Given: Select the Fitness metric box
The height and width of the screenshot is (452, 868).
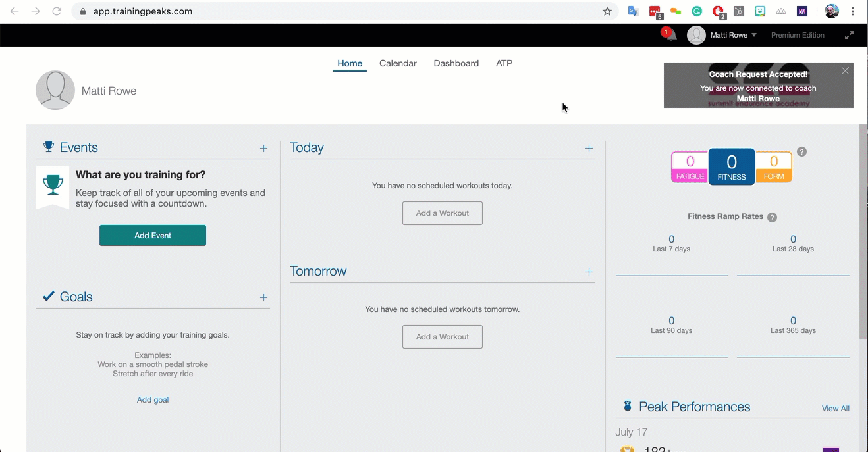Looking at the screenshot, I should pyautogui.click(x=732, y=166).
